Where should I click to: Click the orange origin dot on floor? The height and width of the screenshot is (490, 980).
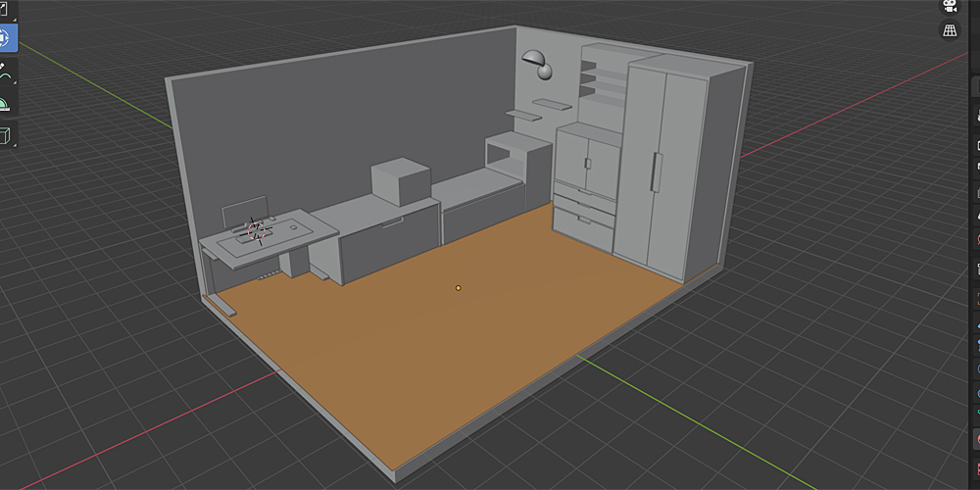pos(458,288)
